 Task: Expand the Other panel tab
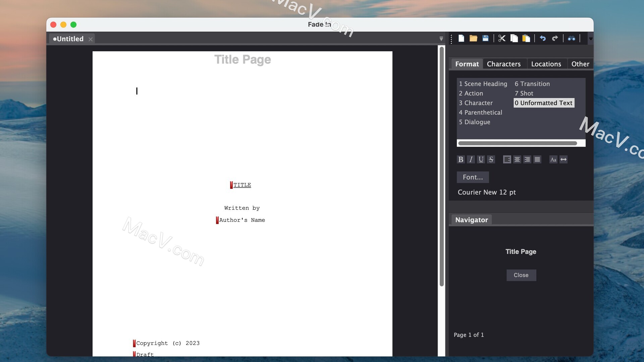coord(580,64)
